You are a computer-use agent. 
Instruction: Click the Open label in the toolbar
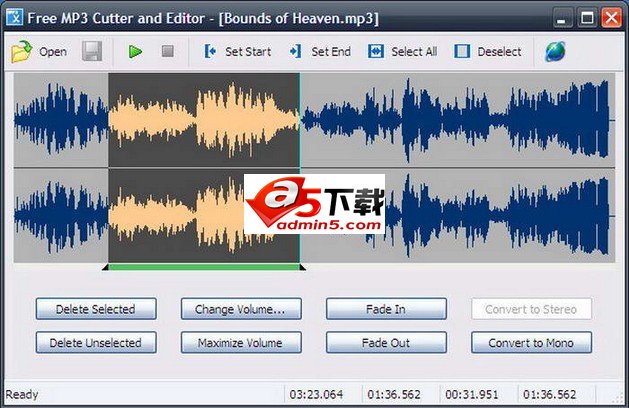click(x=53, y=52)
